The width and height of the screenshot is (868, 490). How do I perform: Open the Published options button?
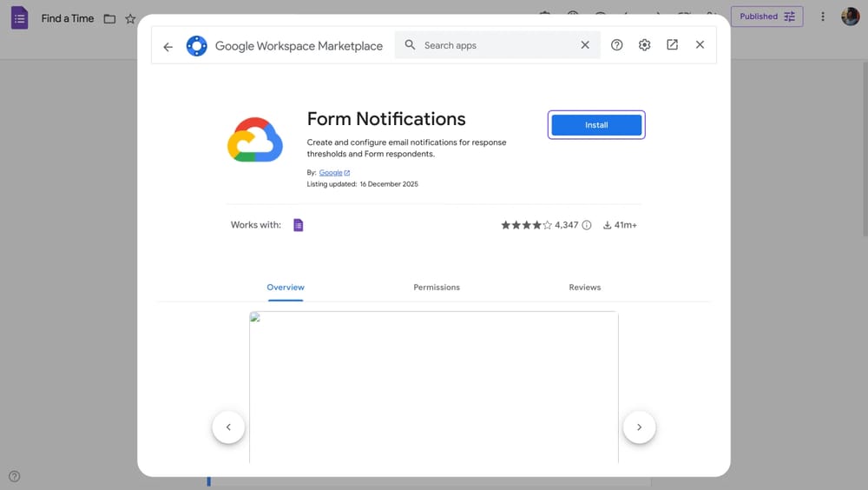pos(766,17)
